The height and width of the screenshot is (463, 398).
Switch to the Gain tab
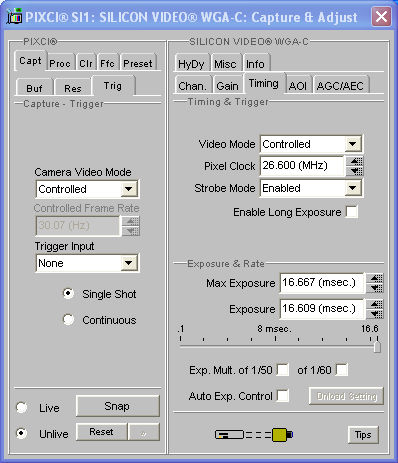tap(227, 86)
